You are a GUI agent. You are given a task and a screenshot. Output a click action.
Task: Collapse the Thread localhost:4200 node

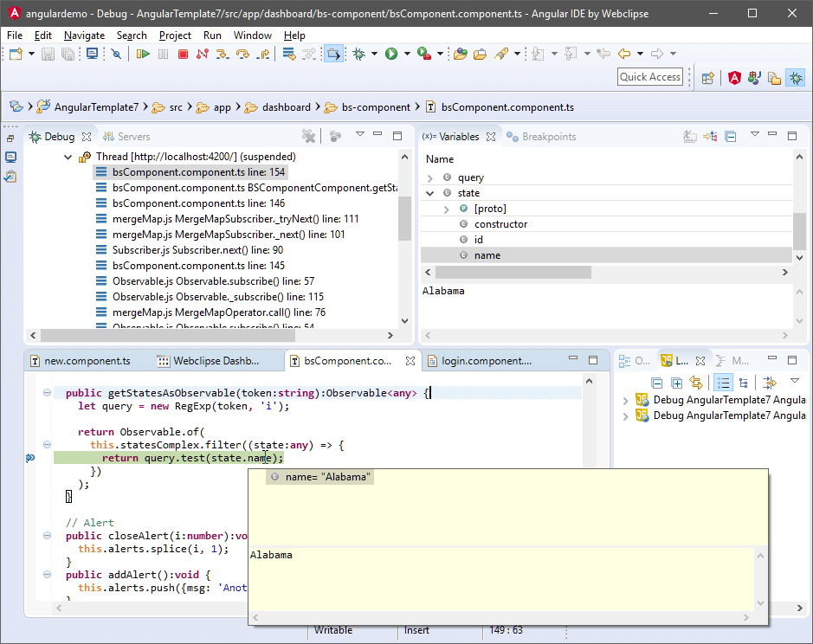pyautogui.click(x=68, y=157)
